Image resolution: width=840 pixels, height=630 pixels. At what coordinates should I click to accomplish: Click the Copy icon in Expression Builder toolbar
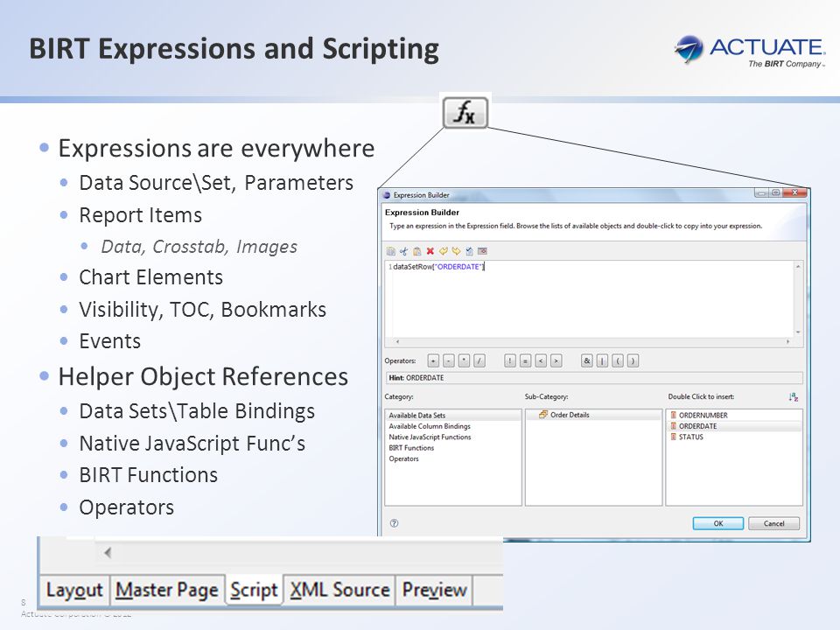pos(390,251)
